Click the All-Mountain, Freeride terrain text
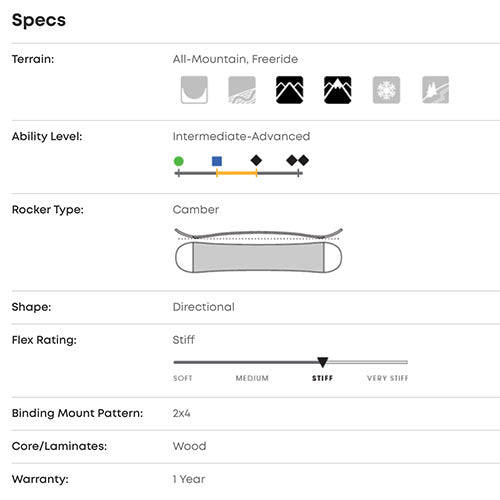500x500 pixels. pos(235,59)
